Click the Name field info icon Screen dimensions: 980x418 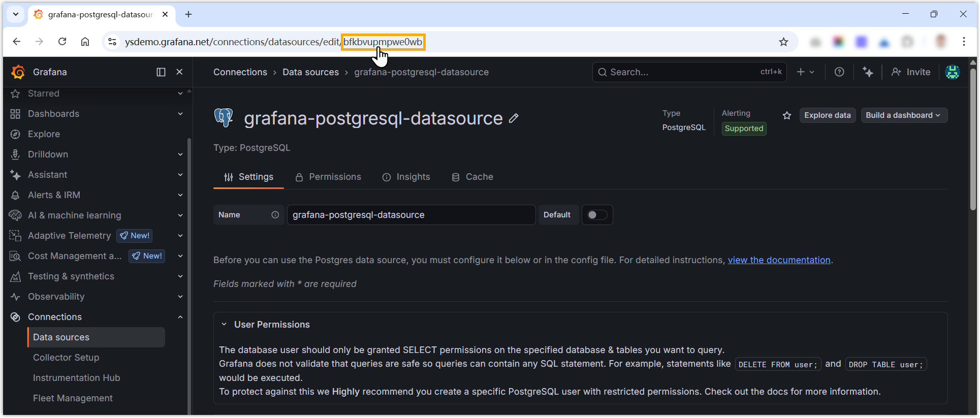point(275,215)
